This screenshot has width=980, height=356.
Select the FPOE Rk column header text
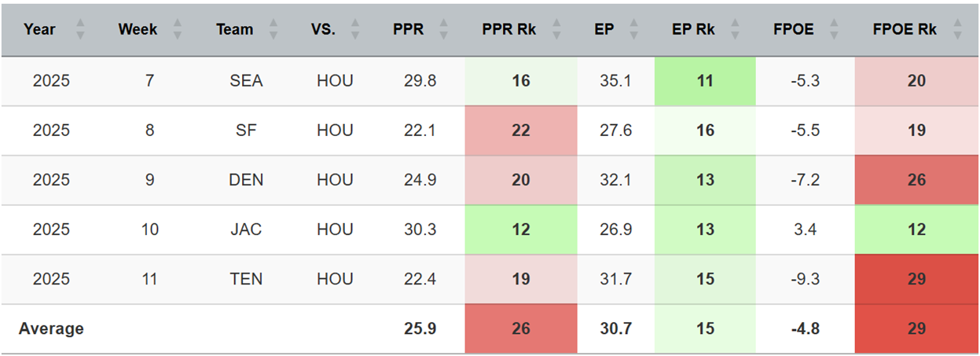(x=905, y=30)
